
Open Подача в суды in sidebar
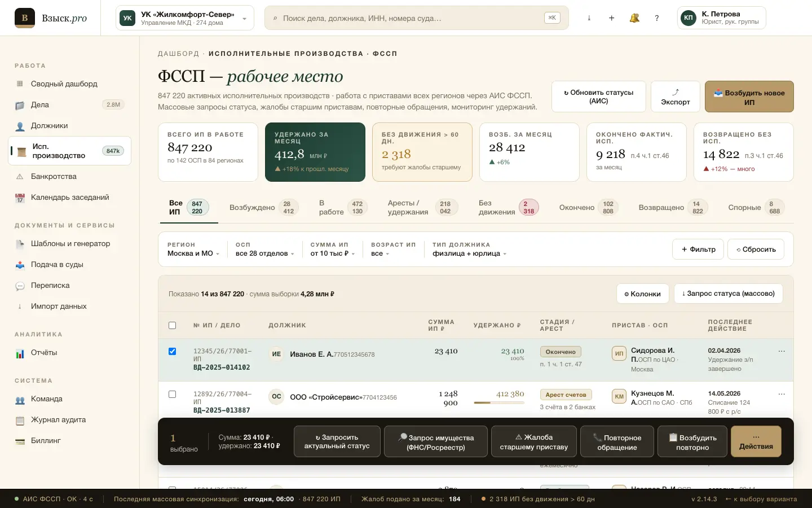[70, 264]
